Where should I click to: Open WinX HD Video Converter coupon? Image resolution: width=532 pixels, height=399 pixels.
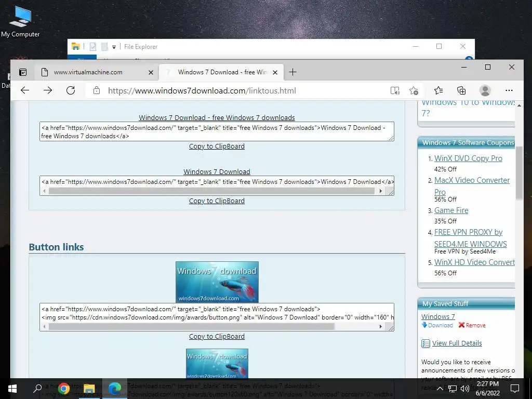474,262
